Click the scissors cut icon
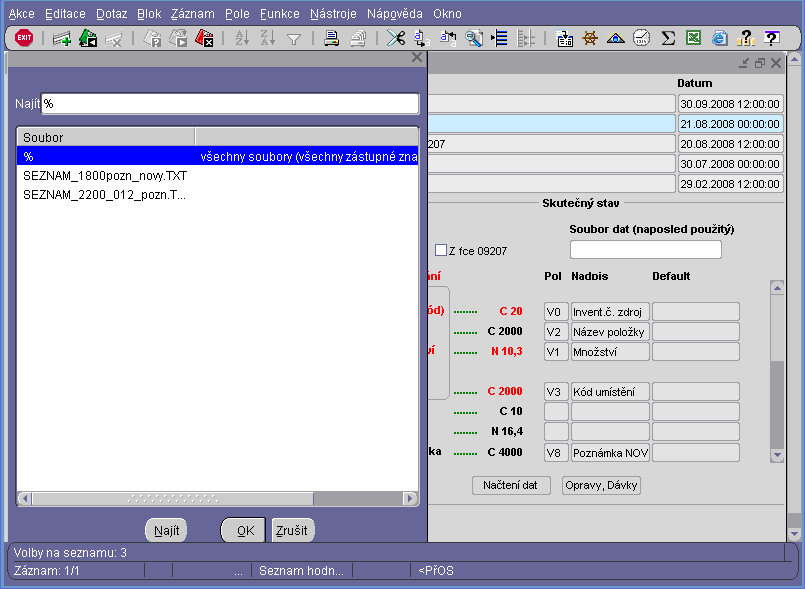Screen dimensions: 805x589 tap(396, 38)
